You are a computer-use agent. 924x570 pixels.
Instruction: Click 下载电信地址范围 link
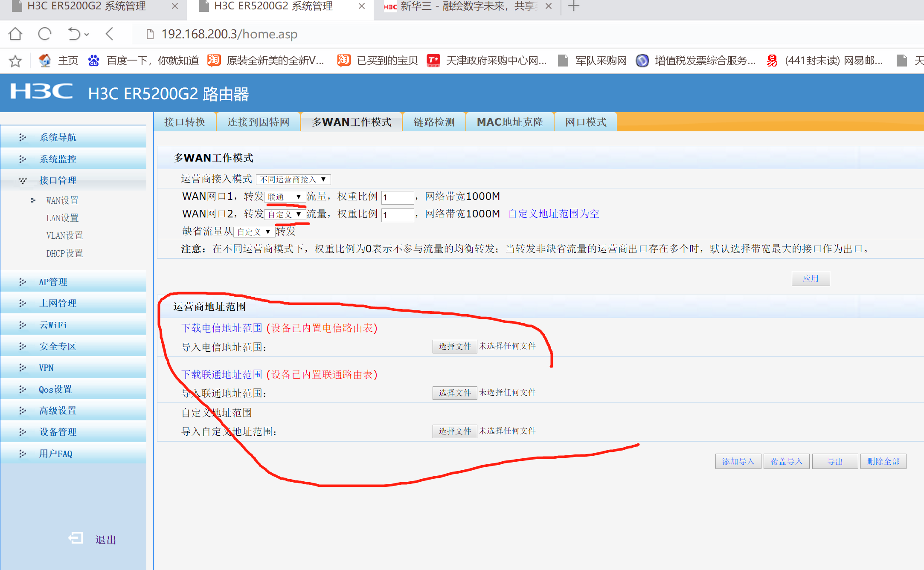(x=222, y=328)
